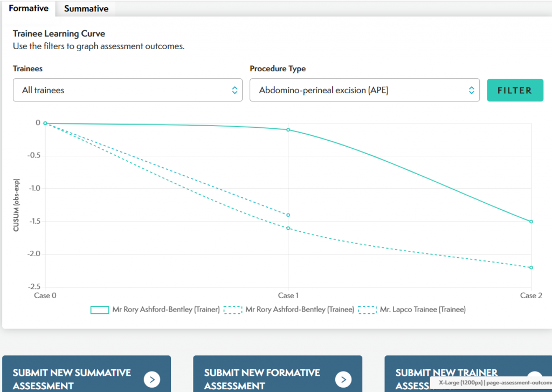Screen dimensions: 552x392
Task: Click the Trainer data point at Case 1
Action: pos(288,130)
